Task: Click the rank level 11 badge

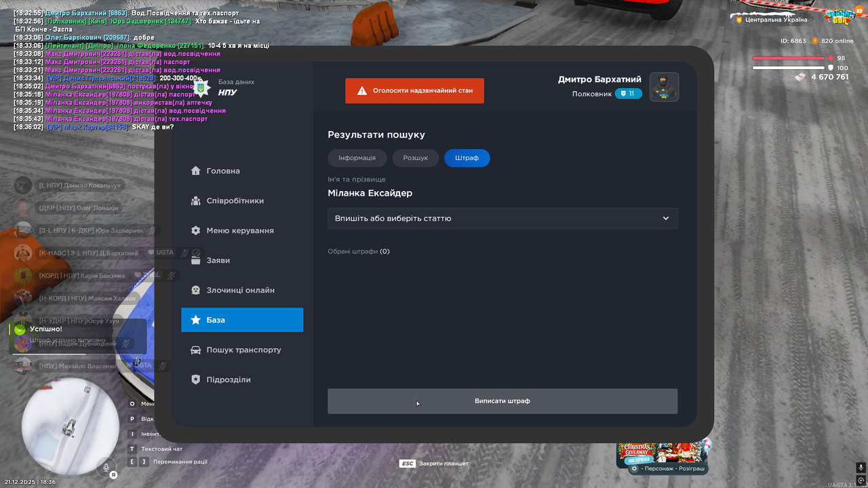Action: [629, 94]
